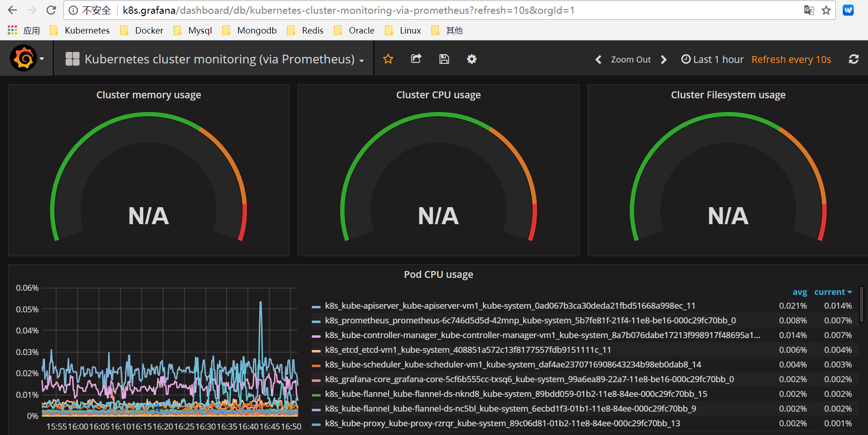Image resolution: width=868 pixels, height=435 pixels.
Task: Click the legend vertical scrollbar
Action: click(861, 304)
